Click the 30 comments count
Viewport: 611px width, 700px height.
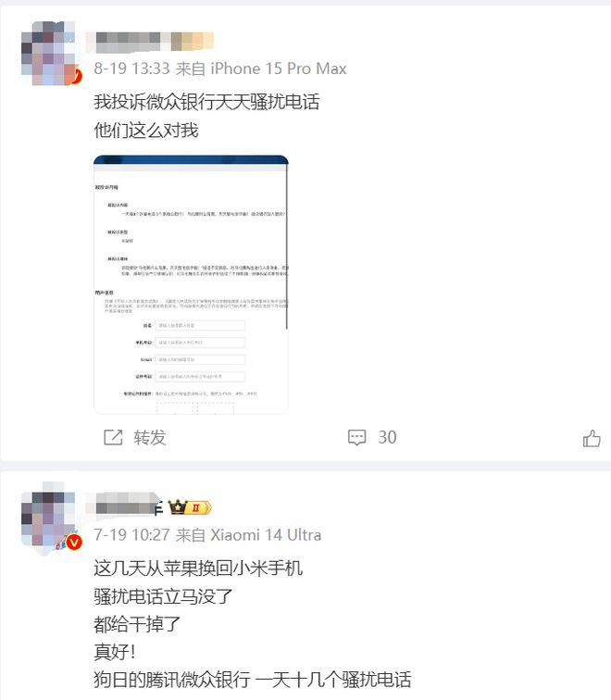click(387, 437)
